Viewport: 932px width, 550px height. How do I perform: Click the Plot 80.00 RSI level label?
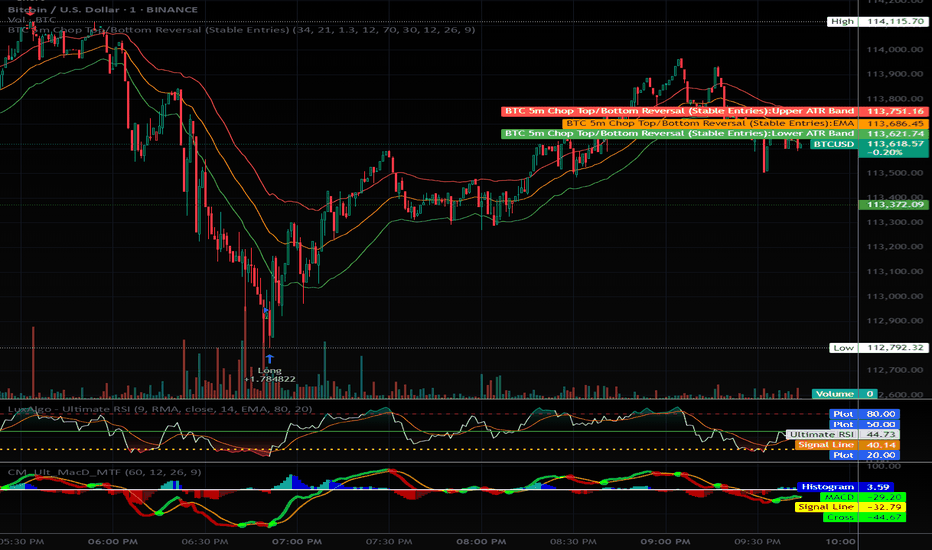point(864,414)
